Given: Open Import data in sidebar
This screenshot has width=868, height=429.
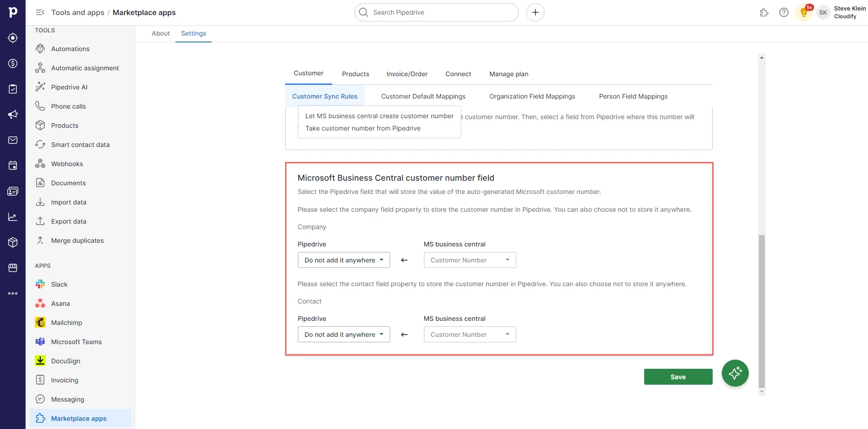Looking at the screenshot, I should point(80,202).
